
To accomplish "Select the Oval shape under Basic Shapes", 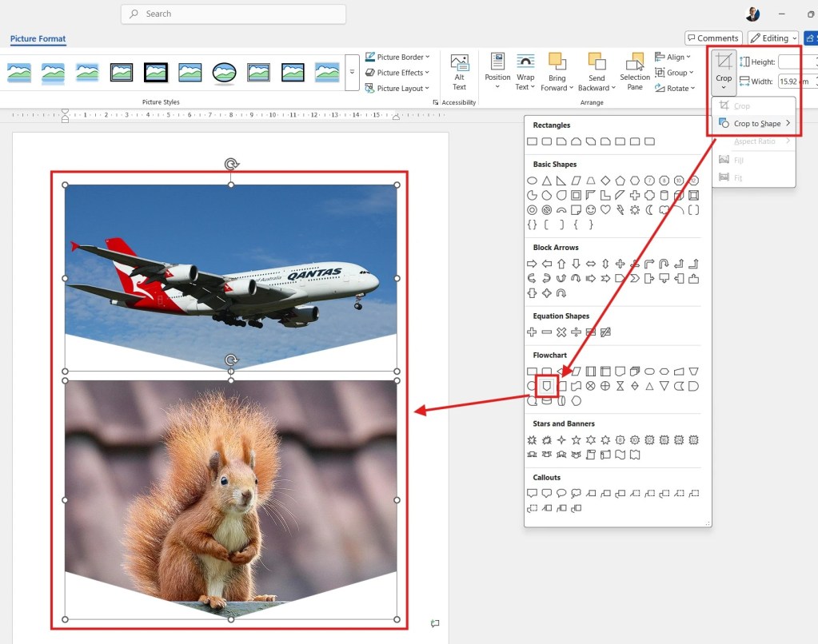I will (x=533, y=181).
